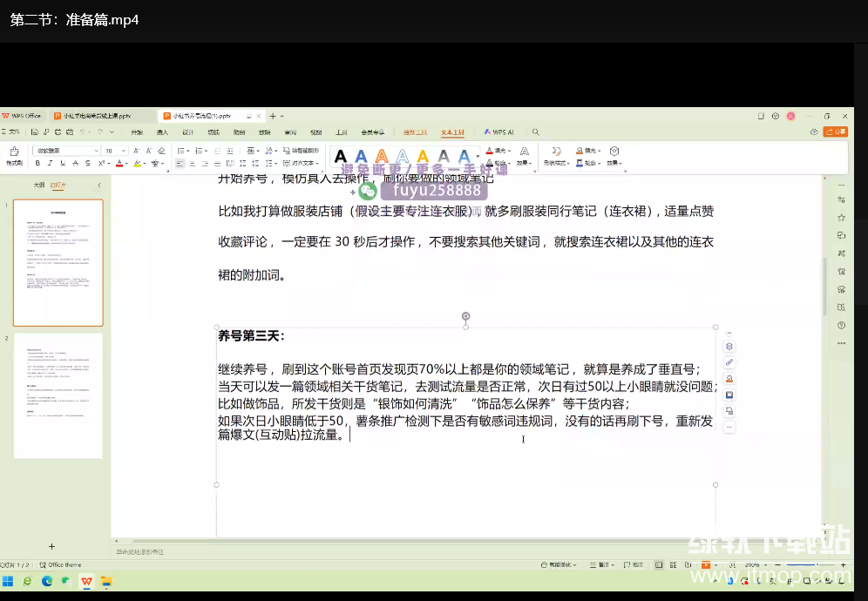This screenshot has width=868, height=601.
Task: Click the pen edit icon beside textbox
Action: (729, 362)
